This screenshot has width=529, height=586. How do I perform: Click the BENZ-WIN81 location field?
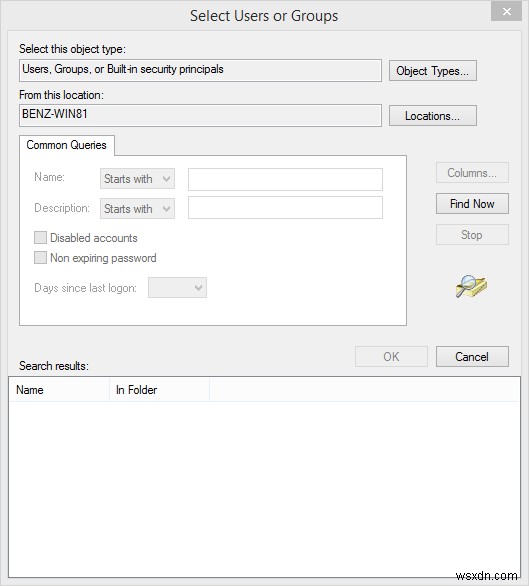(200, 115)
